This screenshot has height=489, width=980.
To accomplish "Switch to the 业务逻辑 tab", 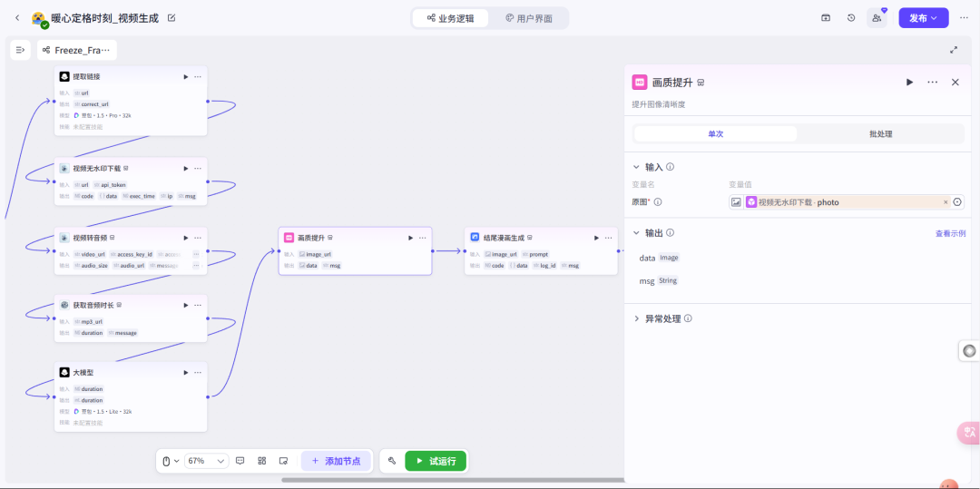I will tap(451, 18).
